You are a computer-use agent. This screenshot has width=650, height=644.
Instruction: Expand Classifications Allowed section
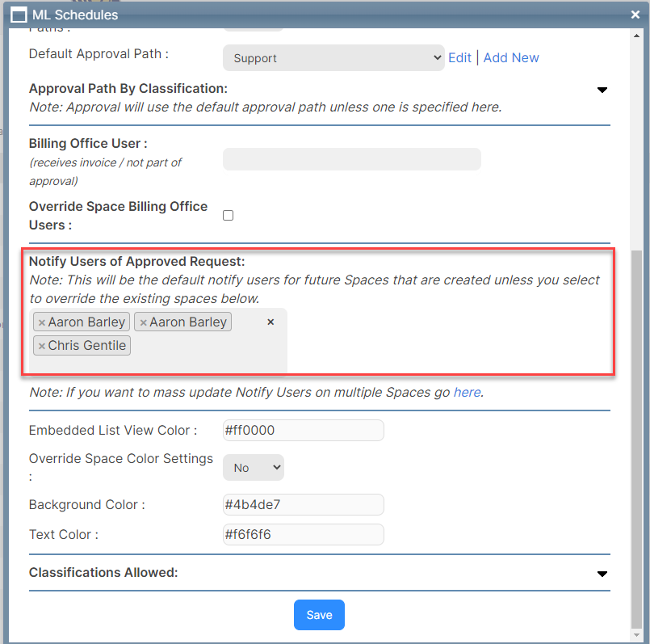[602, 574]
